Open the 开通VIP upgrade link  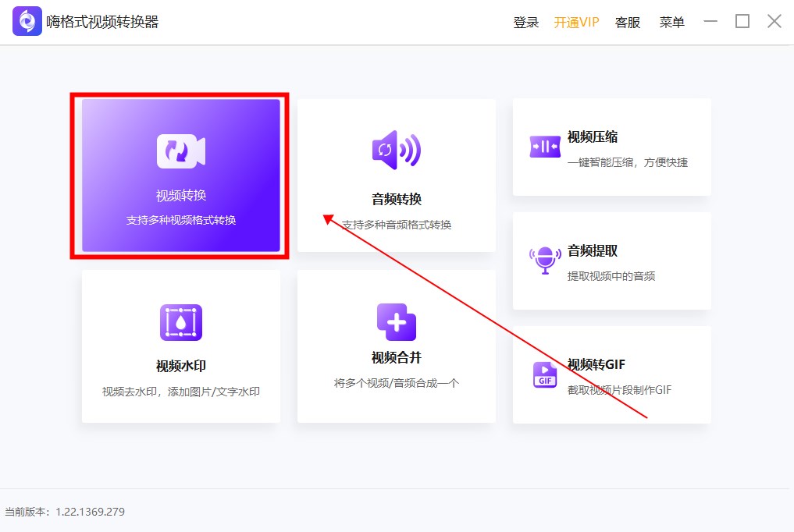(575, 22)
